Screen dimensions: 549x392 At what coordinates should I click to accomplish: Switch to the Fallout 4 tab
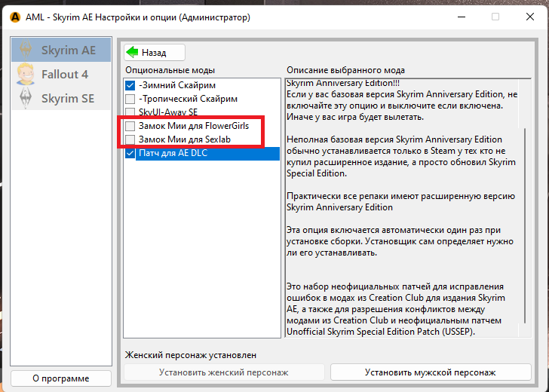[x=64, y=75]
